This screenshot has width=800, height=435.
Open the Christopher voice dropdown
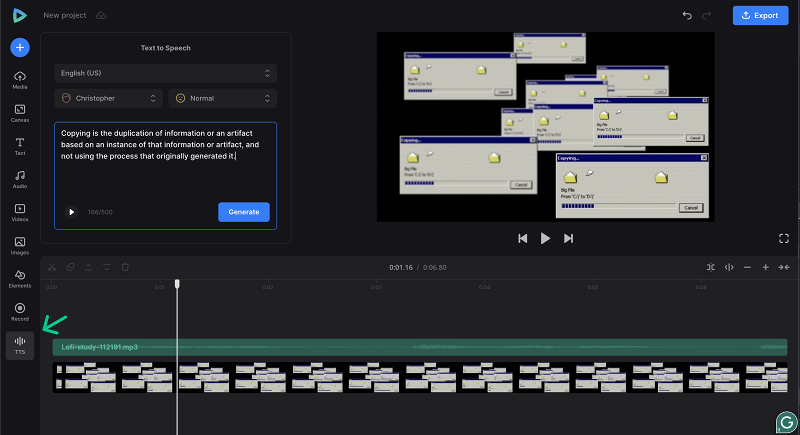point(109,98)
